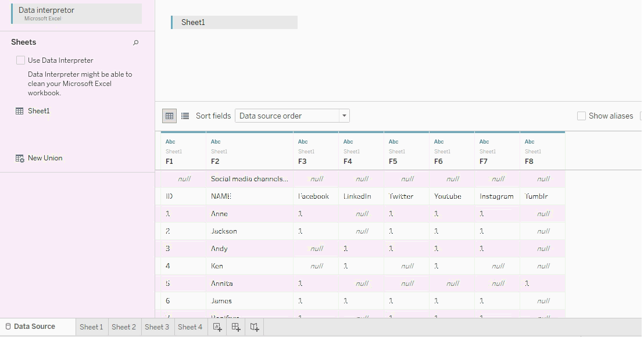This screenshot has height=337, width=644.
Task: Change F4 column Abc data type
Action: pos(348,142)
